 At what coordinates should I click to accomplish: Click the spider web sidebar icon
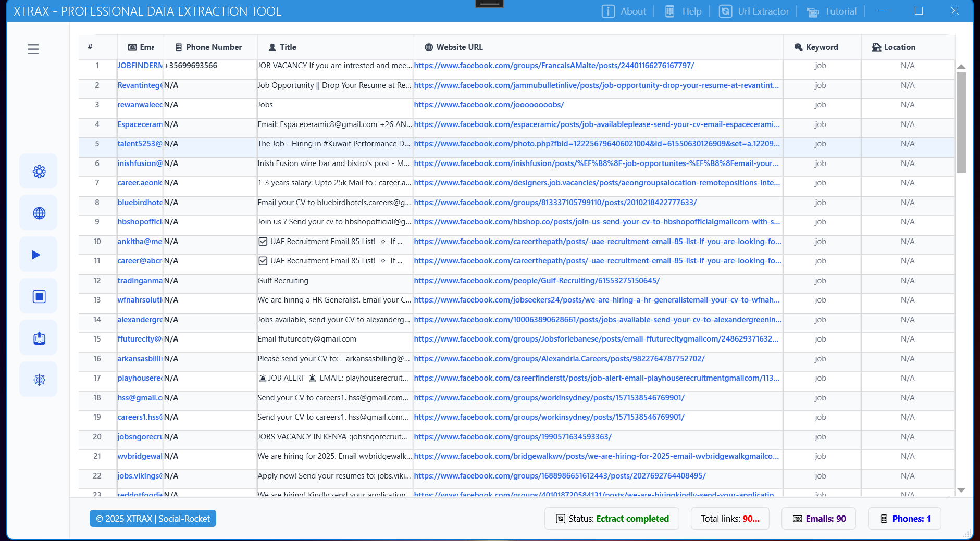click(x=39, y=380)
